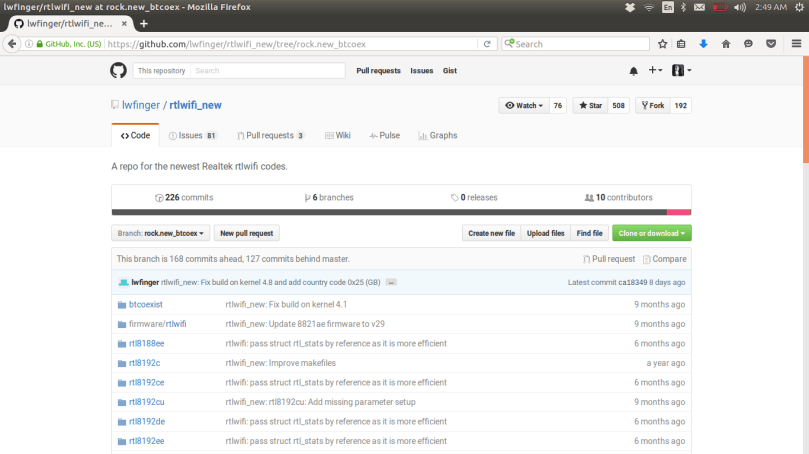Open the lwfinger owner profile link
Screen dimensions: 809x454
coord(141,105)
